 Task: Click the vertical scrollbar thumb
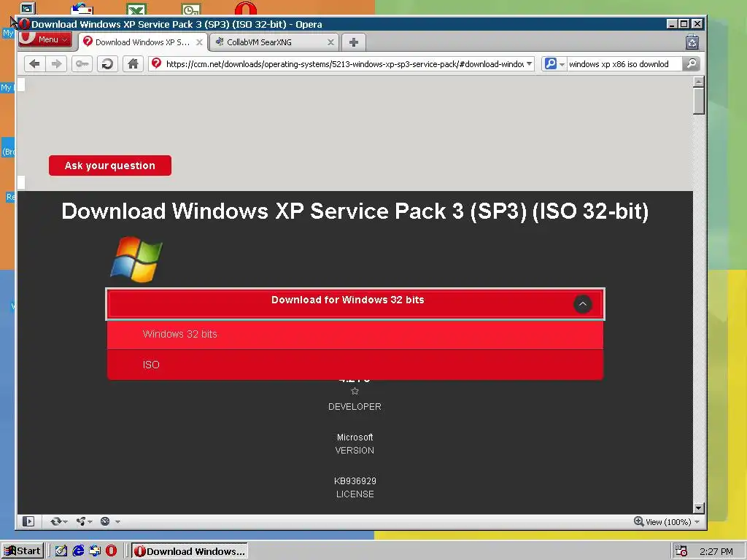pos(698,101)
